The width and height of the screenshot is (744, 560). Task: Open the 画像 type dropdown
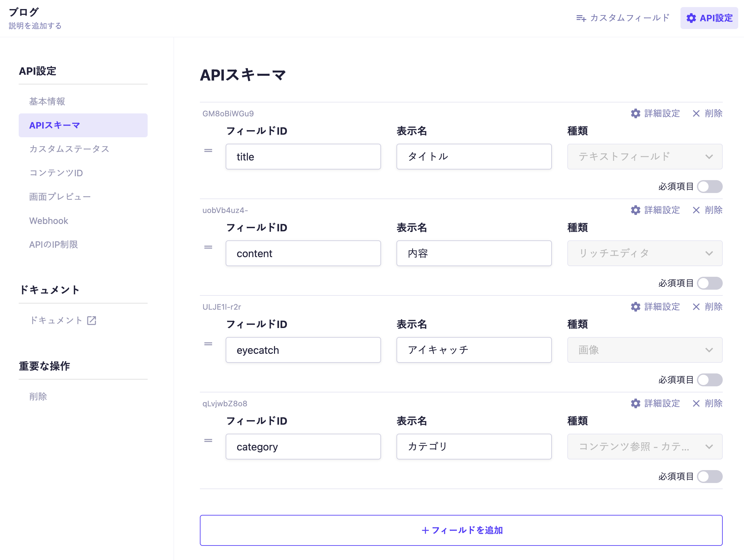pos(644,350)
